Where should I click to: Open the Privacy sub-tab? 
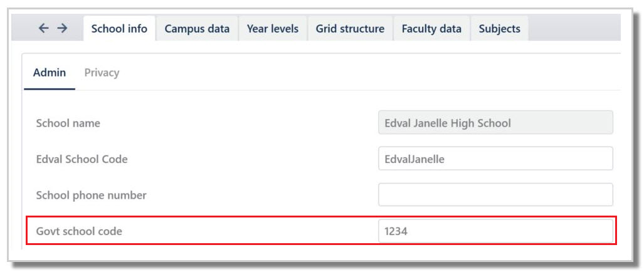coord(102,73)
